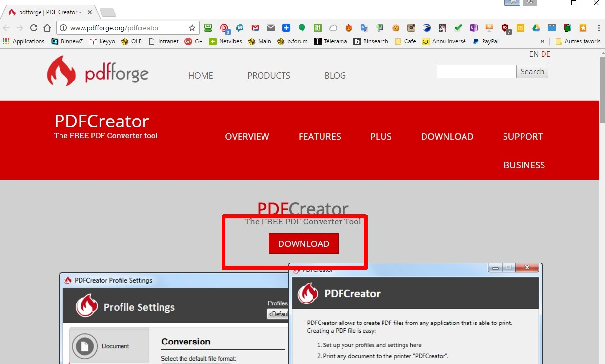The height and width of the screenshot is (364, 605).
Task: Click the browser forward arrow
Action: pyautogui.click(x=20, y=28)
